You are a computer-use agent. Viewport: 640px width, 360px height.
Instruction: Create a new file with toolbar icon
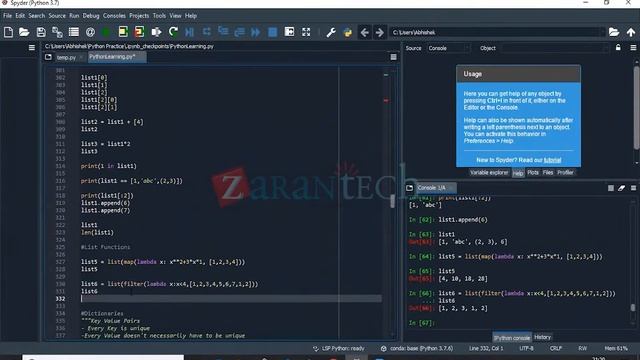click(8, 32)
